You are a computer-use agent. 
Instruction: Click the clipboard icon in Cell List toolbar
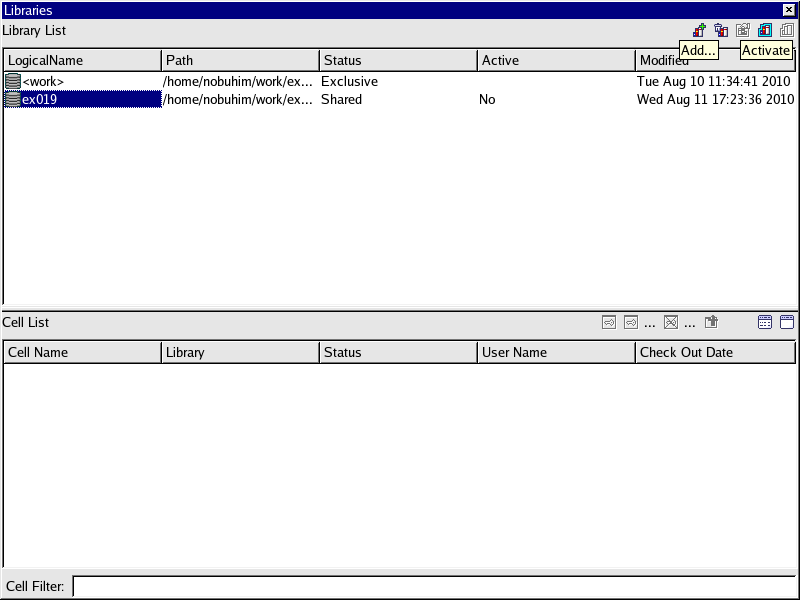(712, 322)
